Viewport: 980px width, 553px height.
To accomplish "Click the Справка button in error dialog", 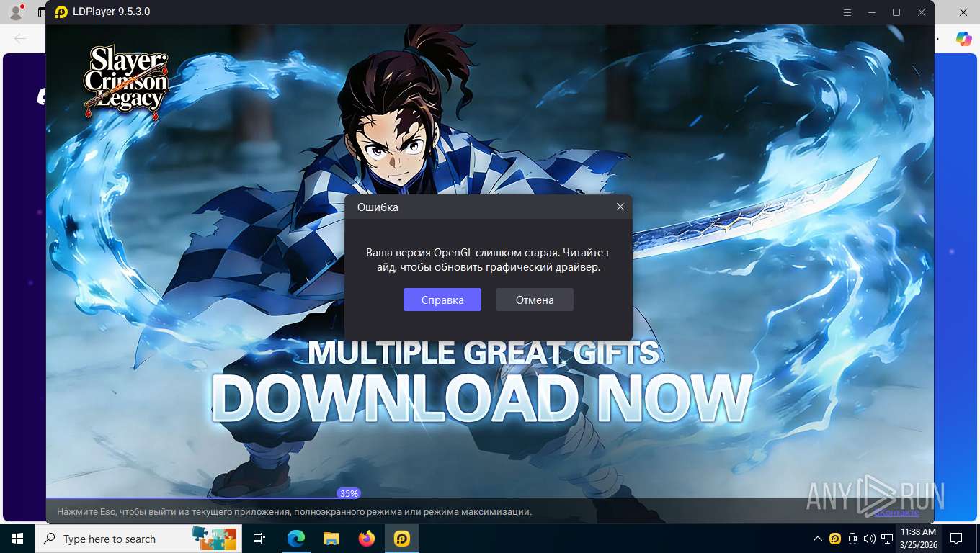I will coord(442,300).
